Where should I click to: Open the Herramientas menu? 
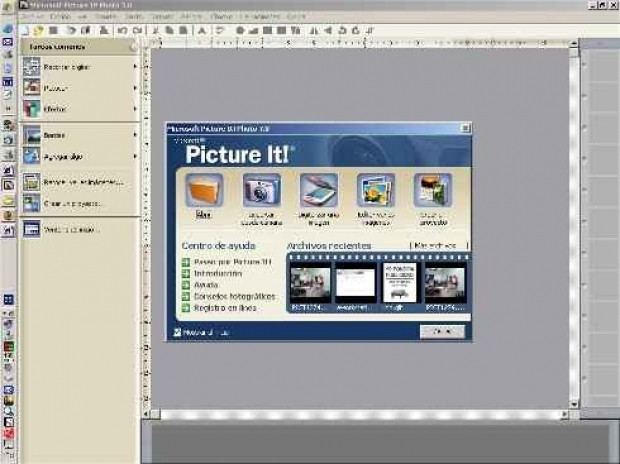260,17
